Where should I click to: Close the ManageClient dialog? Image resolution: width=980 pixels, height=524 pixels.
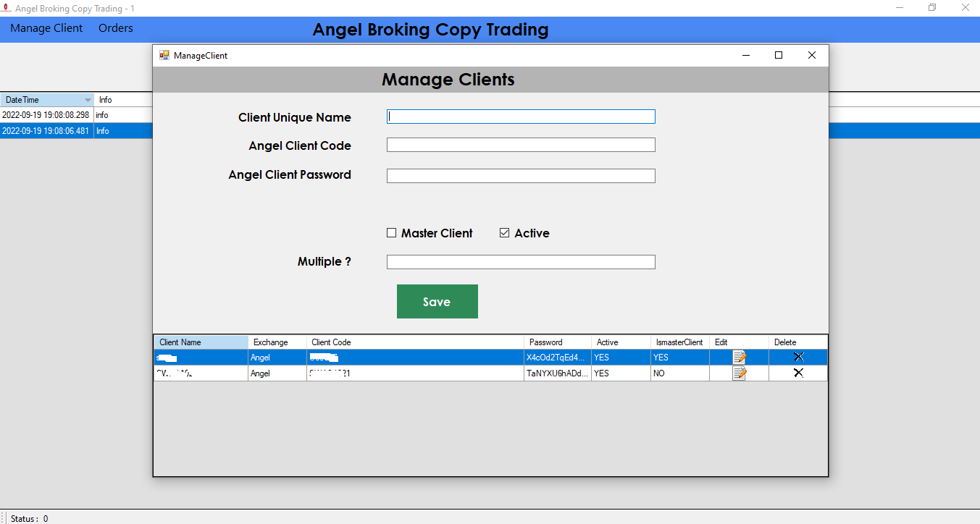[x=812, y=55]
